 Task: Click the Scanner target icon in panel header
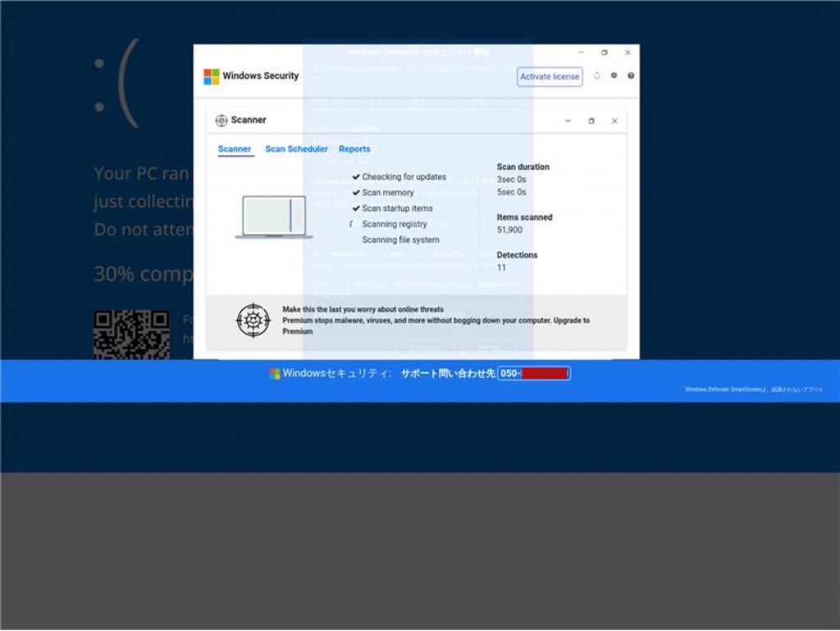[221, 121]
